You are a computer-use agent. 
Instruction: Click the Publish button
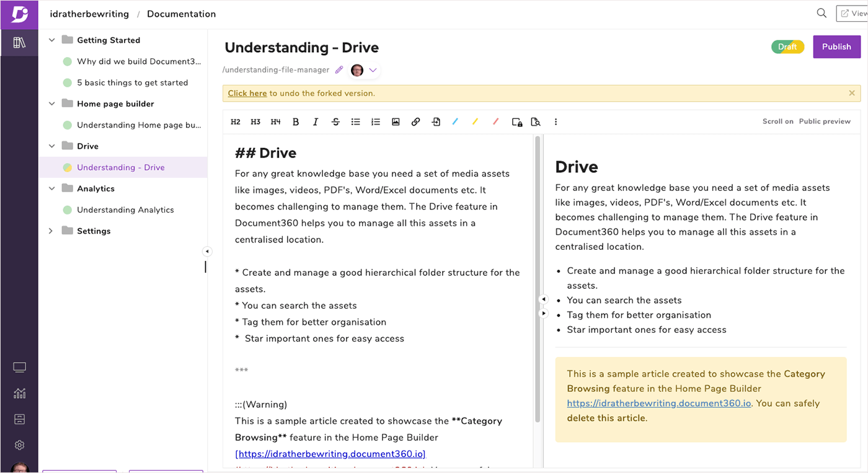836,46
